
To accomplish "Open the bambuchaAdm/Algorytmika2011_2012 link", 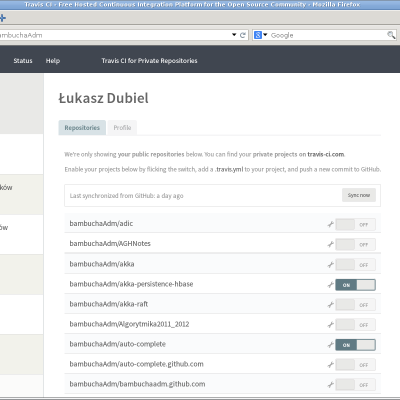I will [129, 324].
